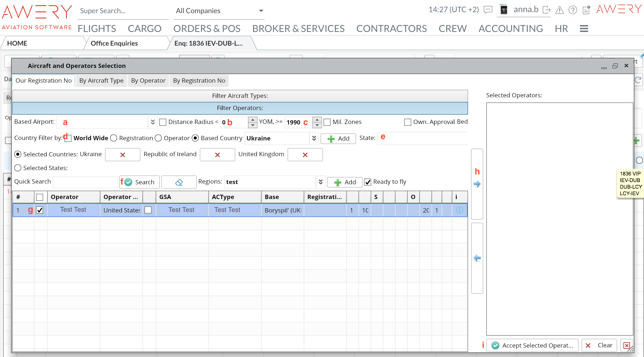Open the help question mark icon
The height and width of the screenshot is (357, 644).
tap(573, 10)
